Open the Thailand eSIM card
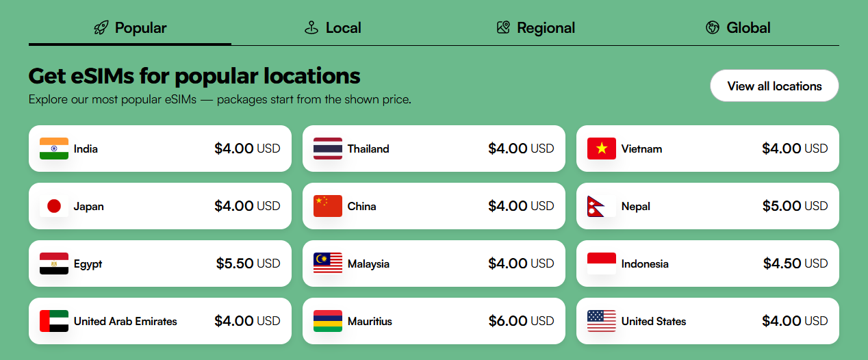This screenshot has width=868, height=360. click(x=433, y=149)
